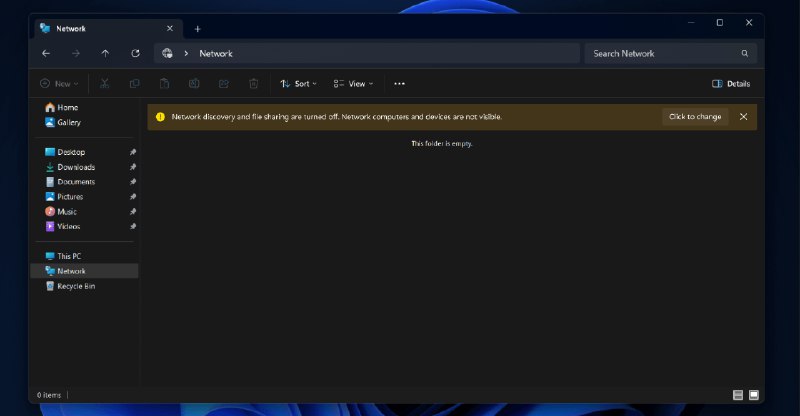Click the Copy toolbar icon

[134, 84]
